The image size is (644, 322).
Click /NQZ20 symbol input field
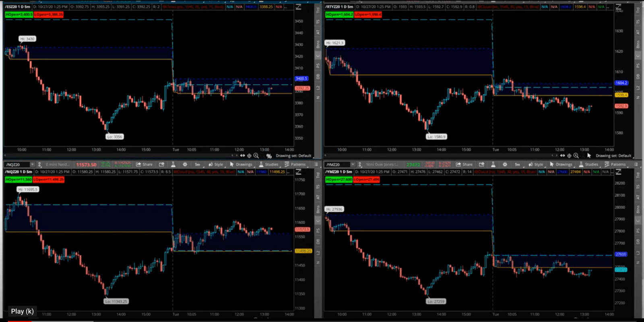(17, 164)
